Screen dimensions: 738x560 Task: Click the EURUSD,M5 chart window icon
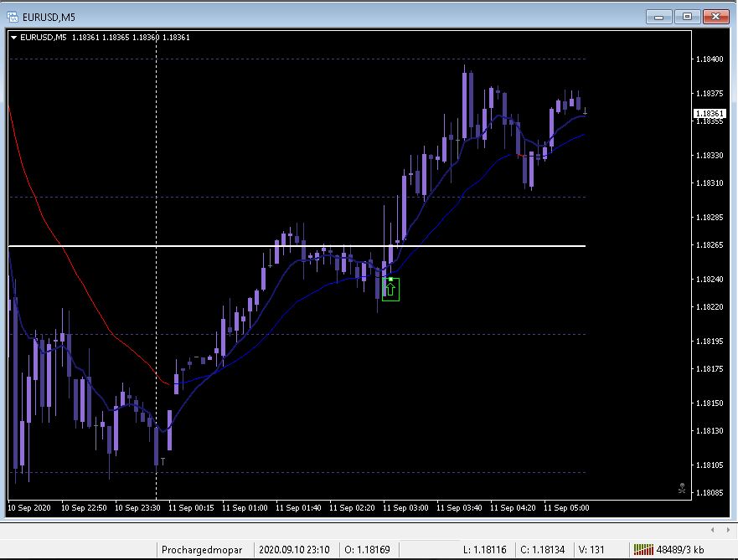[x=13, y=17]
